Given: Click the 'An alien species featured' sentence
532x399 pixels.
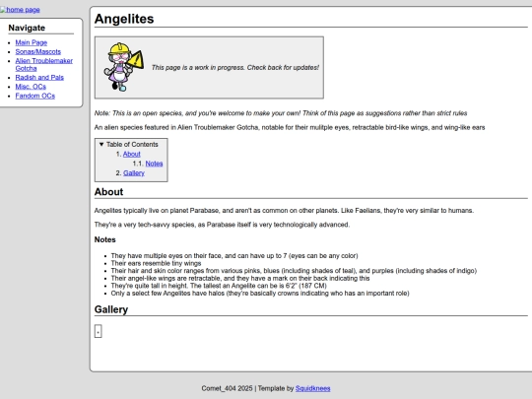Looking at the screenshot, I should coord(290,127).
